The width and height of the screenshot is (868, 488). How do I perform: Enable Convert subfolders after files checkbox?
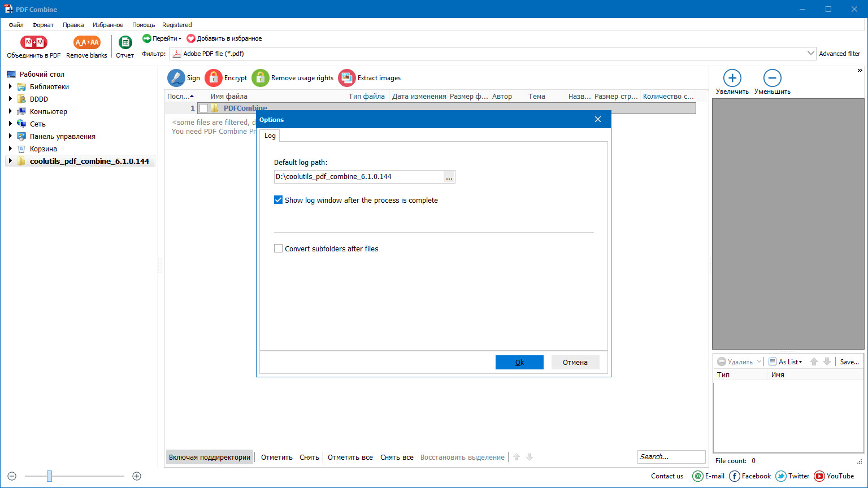tap(278, 249)
